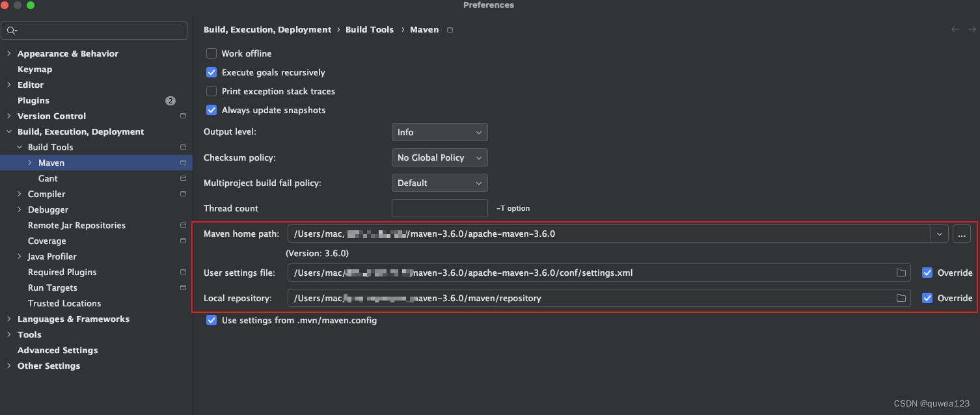Open the Maven home path browse (...) button
The height and width of the screenshot is (415, 980).
[x=961, y=234]
